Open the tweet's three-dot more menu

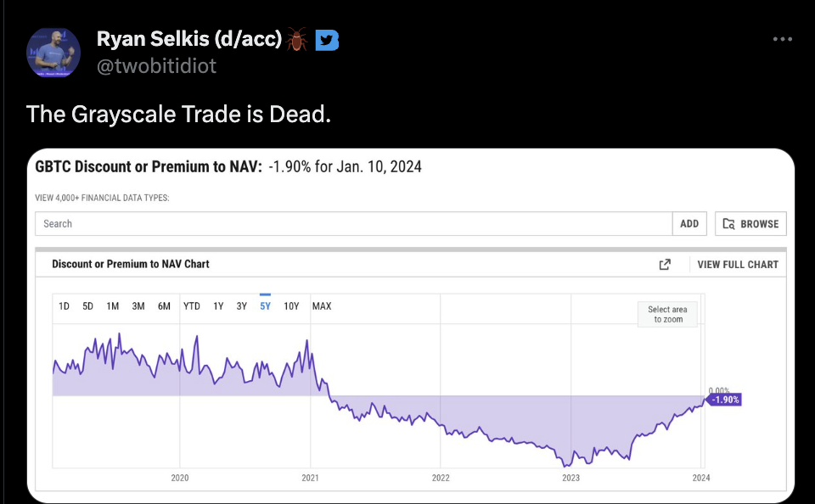pyautogui.click(x=784, y=39)
